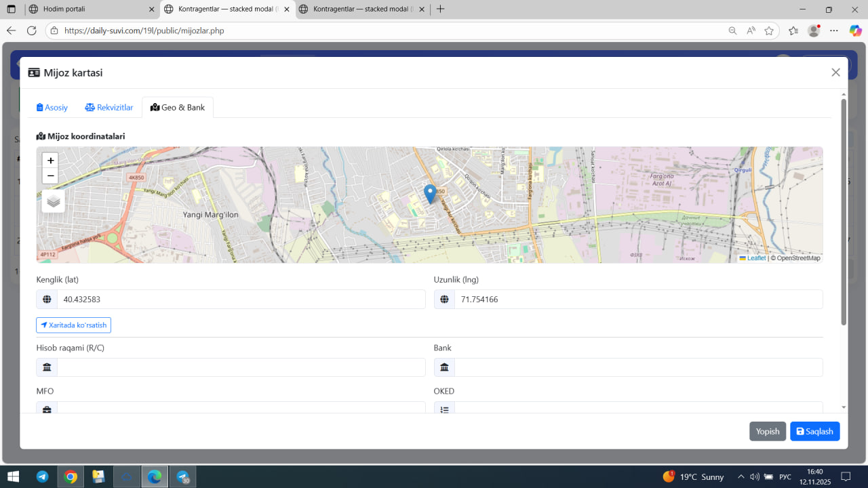This screenshot has width=868, height=488.
Task: Click the modal's vertical scrollbar
Action: pos(844,211)
